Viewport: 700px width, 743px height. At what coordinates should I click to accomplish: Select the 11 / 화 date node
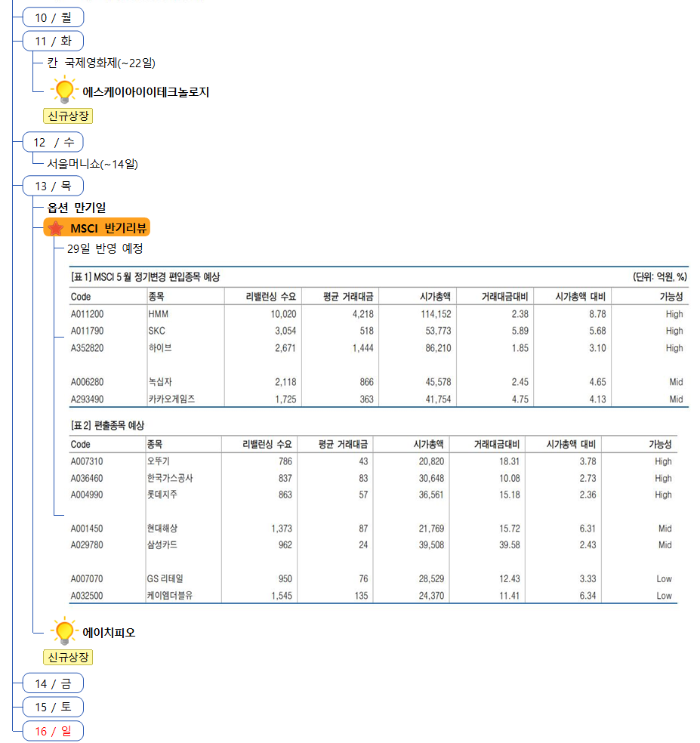pos(53,42)
